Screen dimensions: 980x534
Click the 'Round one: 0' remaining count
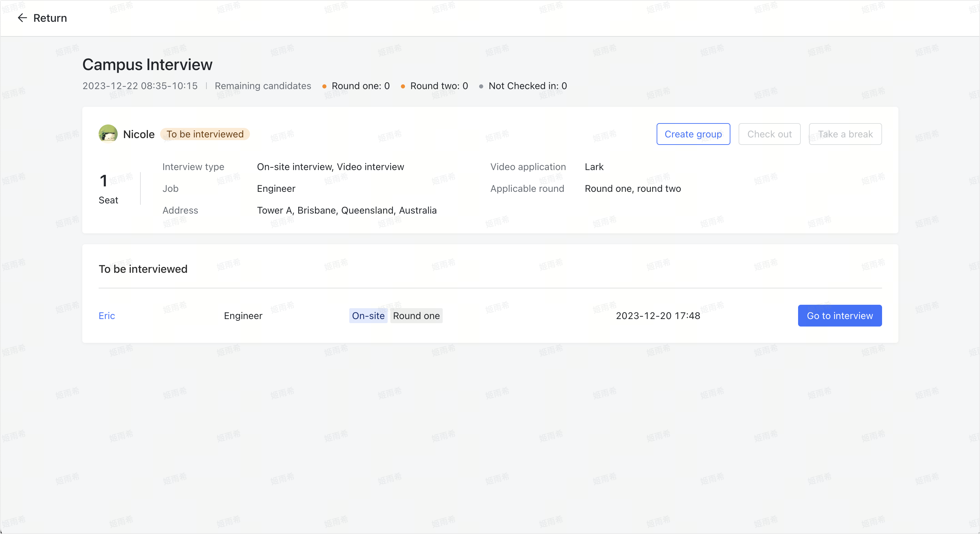coord(360,86)
